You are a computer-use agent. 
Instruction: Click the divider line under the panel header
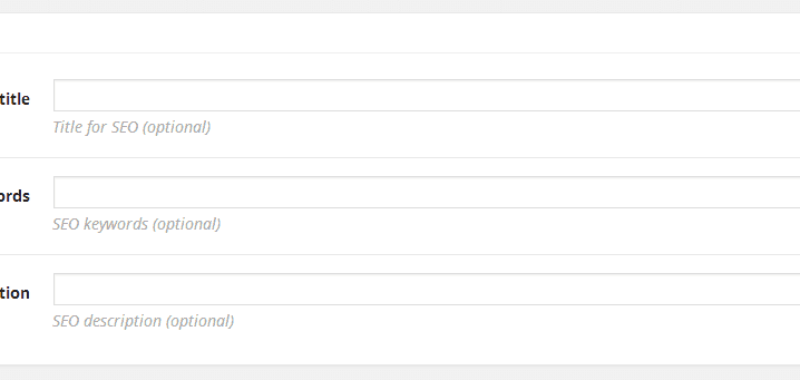click(x=400, y=53)
